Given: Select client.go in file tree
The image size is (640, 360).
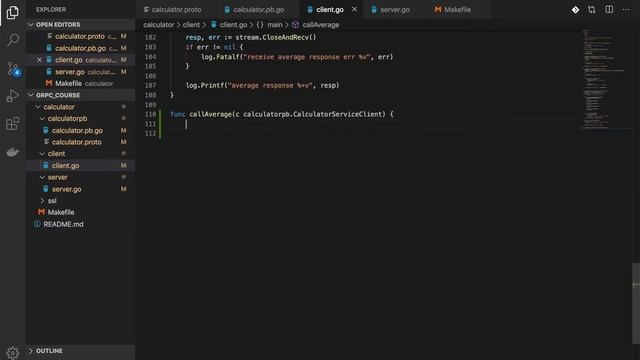Looking at the screenshot, I should click(x=80, y=166).
